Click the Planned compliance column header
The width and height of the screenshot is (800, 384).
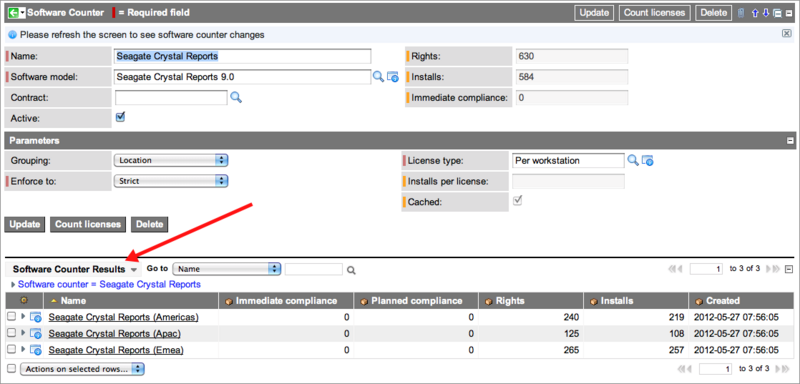click(417, 301)
